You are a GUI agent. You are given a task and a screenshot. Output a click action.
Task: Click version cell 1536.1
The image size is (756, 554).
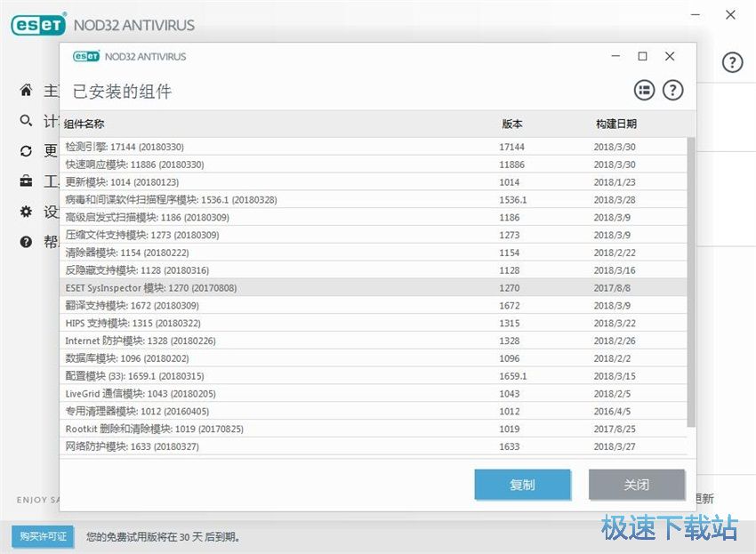point(512,199)
